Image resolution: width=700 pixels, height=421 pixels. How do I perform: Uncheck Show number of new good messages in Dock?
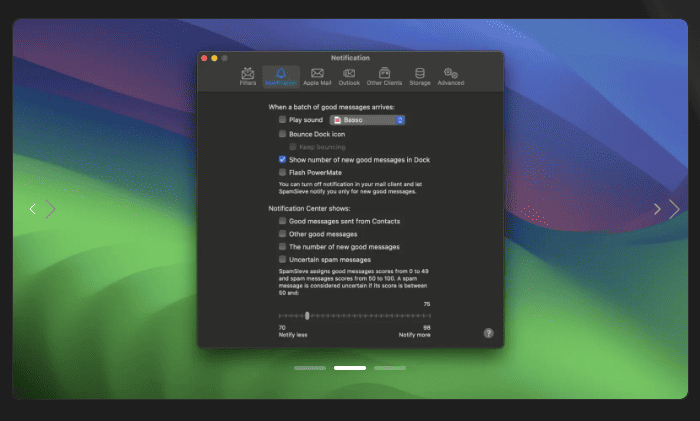pos(282,159)
